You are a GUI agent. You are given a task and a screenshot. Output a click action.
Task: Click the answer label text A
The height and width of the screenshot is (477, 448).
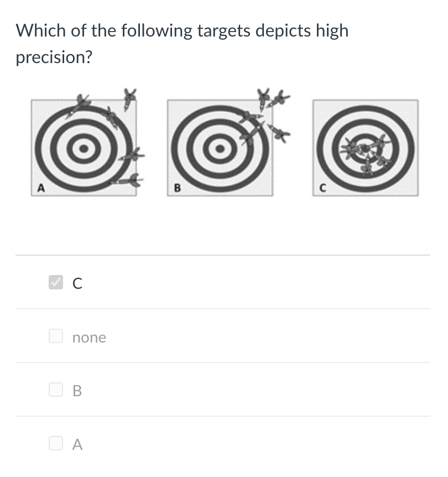77,444
